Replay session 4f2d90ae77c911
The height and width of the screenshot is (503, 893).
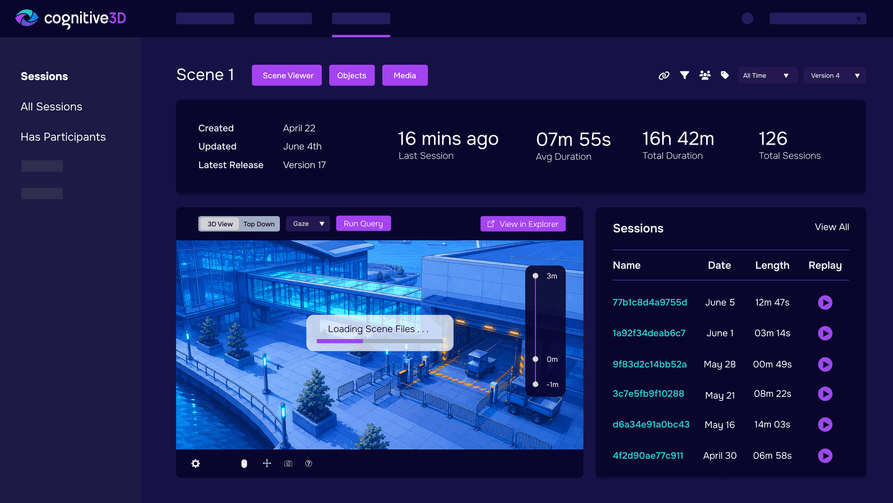tap(825, 456)
